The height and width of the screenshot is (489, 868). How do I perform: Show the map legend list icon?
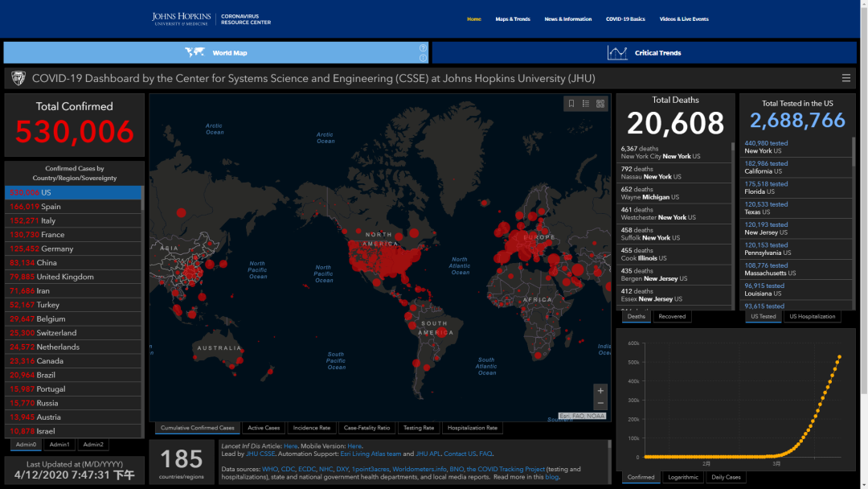(x=586, y=104)
